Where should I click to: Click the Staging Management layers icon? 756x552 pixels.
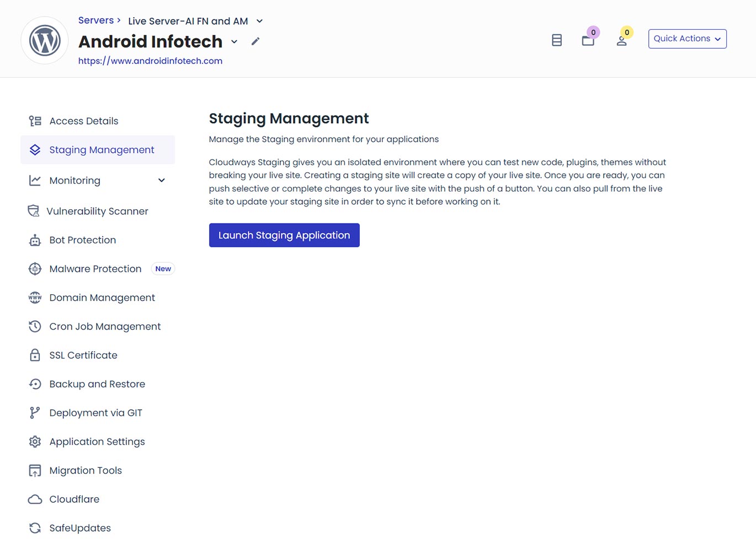coord(35,150)
